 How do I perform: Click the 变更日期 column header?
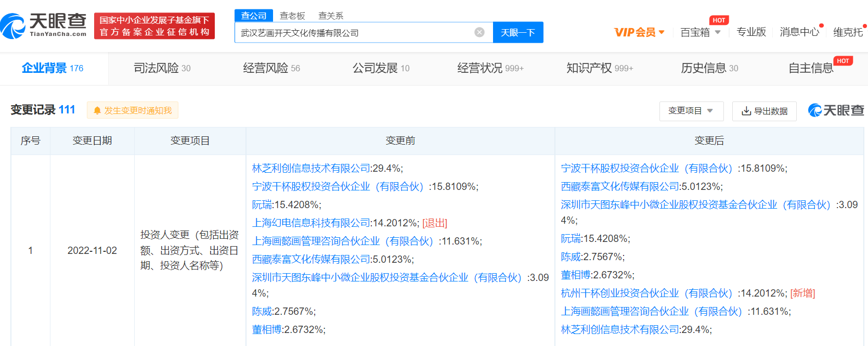pyautogui.click(x=92, y=140)
